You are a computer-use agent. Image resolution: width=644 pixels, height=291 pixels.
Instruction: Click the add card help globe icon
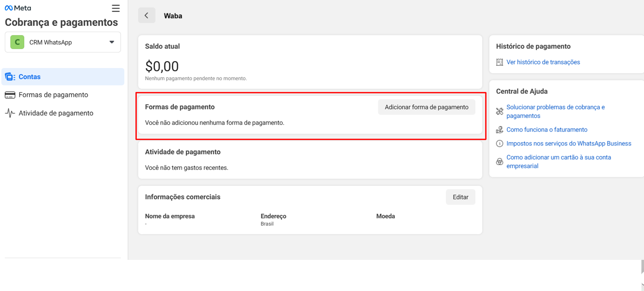coord(499,161)
